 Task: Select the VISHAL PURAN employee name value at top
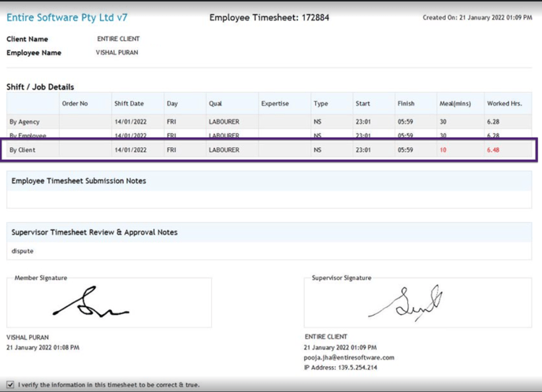117,53
